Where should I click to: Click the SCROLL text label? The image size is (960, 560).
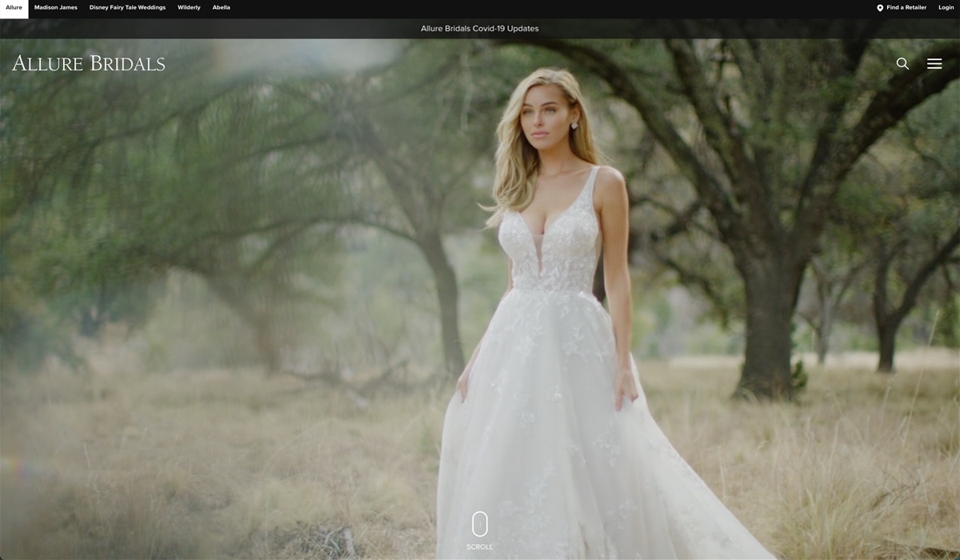pyautogui.click(x=480, y=547)
